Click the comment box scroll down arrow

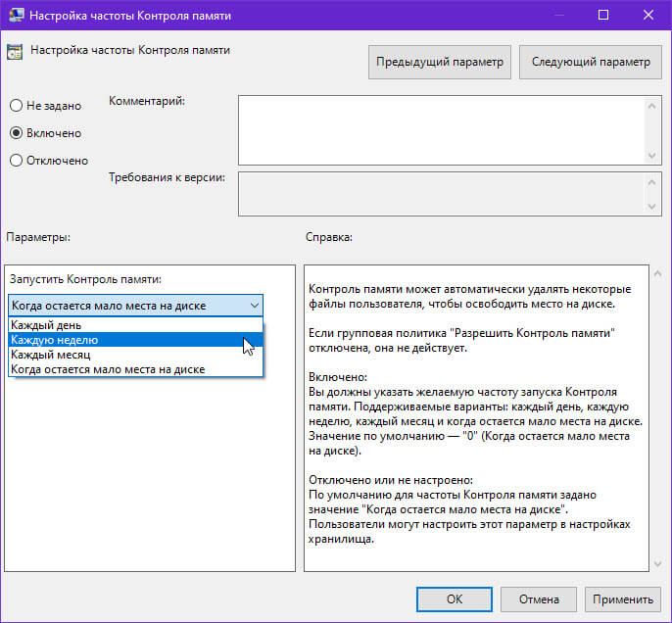pos(651,155)
